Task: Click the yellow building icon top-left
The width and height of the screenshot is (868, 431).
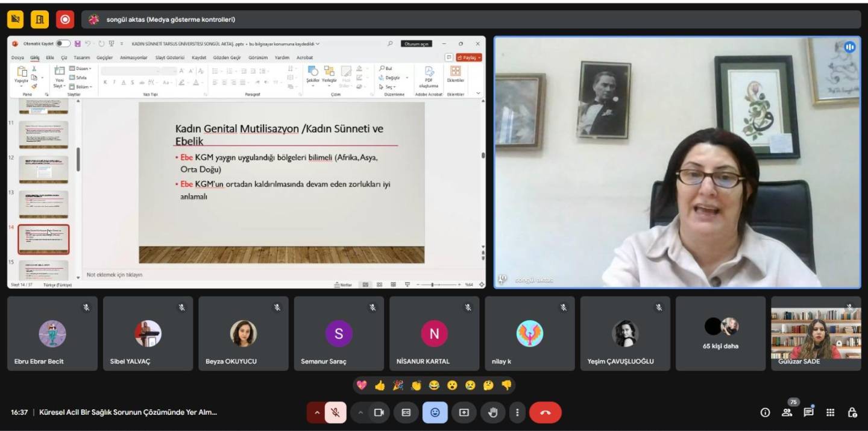Action: click(x=40, y=19)
